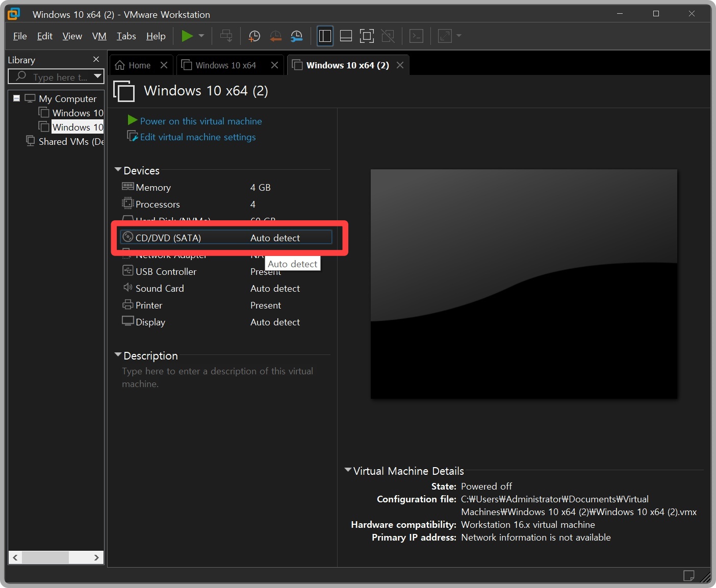Screen dimensions: 716x588
Task: Enter full screen mode via toolbar icon
Action: pos(367,36)
